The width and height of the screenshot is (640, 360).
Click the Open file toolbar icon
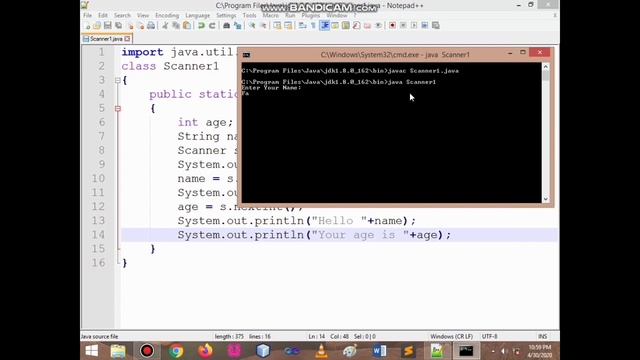pyautogui.click(x=97, y=26)
